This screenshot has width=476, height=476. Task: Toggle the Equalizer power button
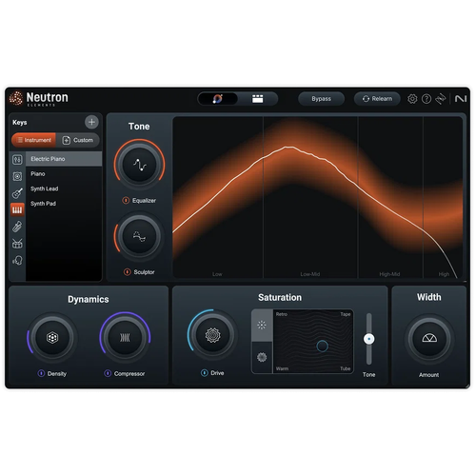(126, 201)
